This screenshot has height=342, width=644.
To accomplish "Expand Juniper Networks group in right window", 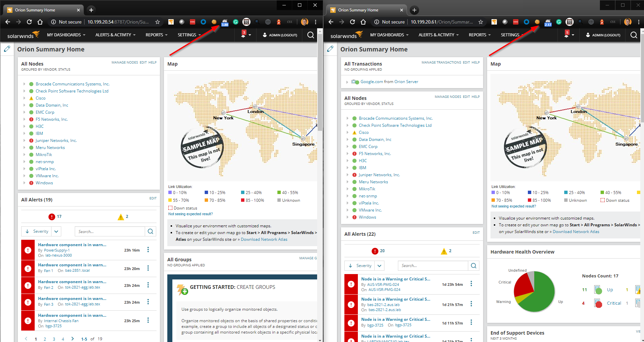I will [x=347, y=175].
